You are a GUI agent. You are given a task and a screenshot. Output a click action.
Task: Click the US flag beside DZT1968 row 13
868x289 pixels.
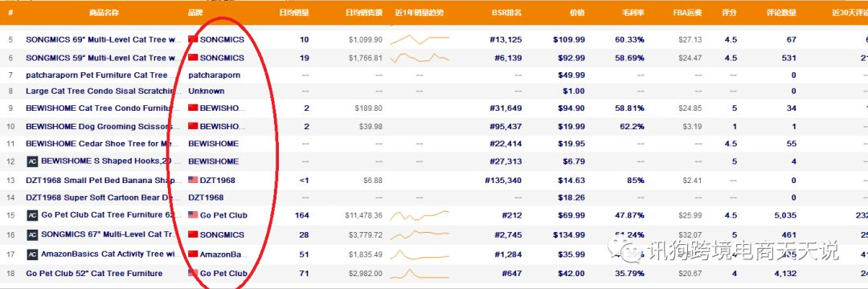tap(193, 180)
